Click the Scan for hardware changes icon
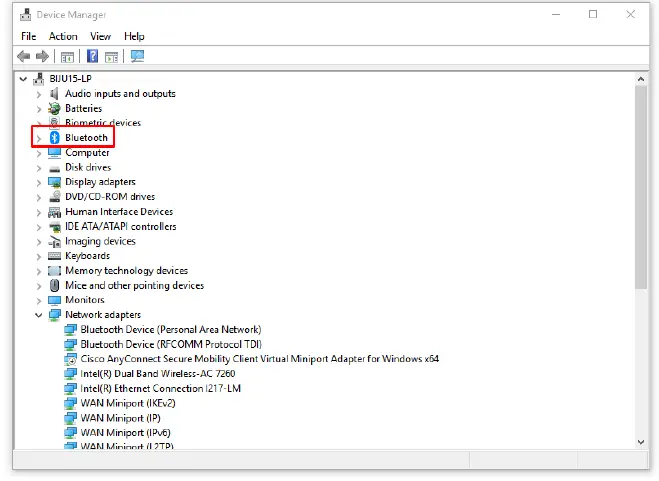 click(x=137, y=56)
